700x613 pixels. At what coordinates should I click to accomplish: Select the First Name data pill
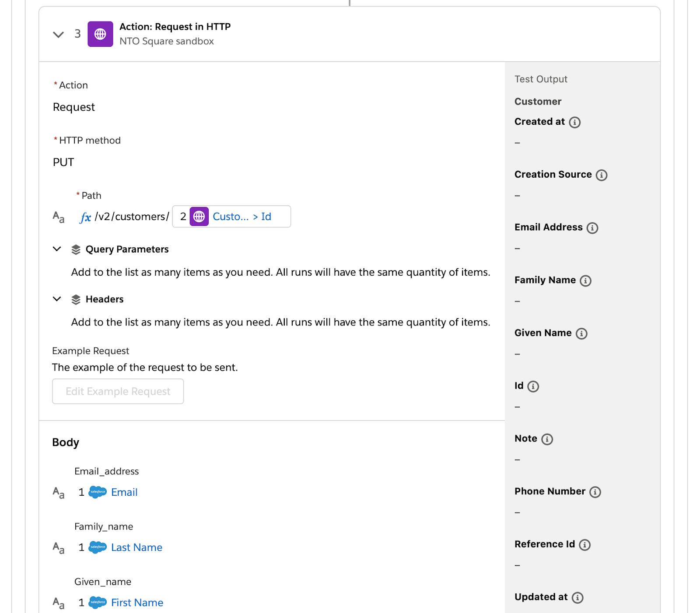tap(137, 602)
